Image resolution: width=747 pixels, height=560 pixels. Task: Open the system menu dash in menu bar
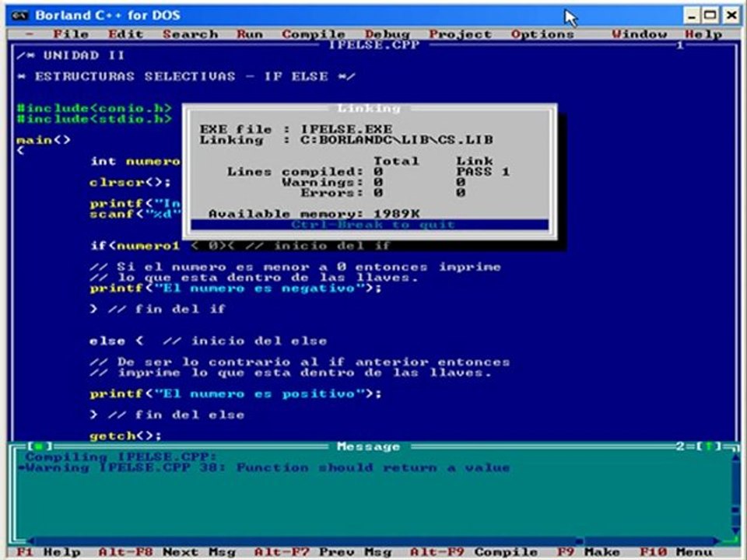click(x=30, y=34)
